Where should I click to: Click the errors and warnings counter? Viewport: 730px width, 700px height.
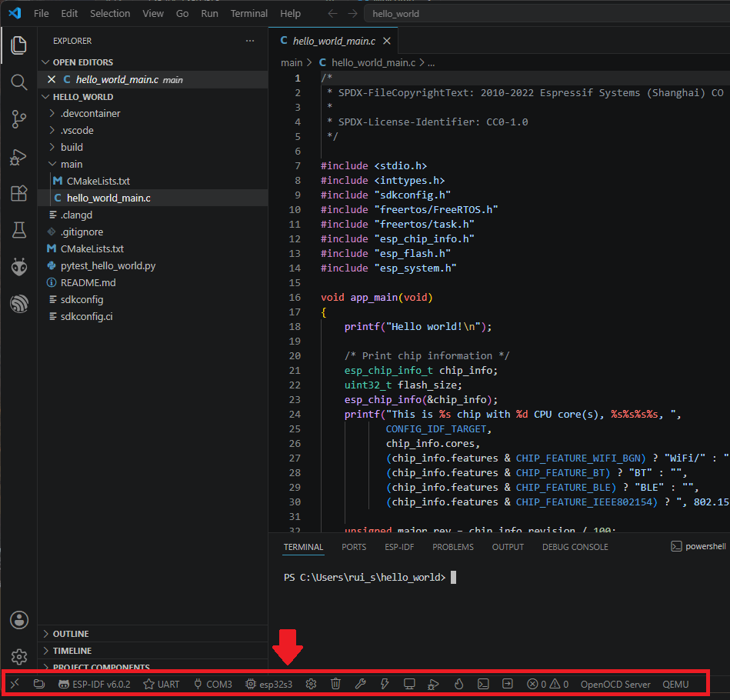coord(548,684)
